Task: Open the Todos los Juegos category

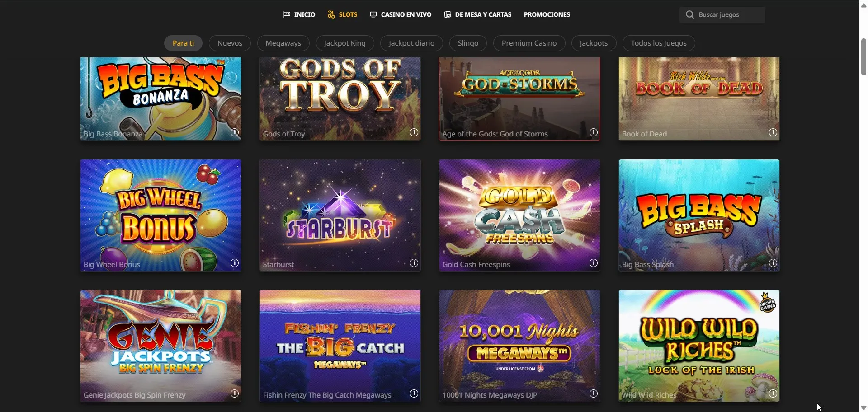Action: (658, 43)
